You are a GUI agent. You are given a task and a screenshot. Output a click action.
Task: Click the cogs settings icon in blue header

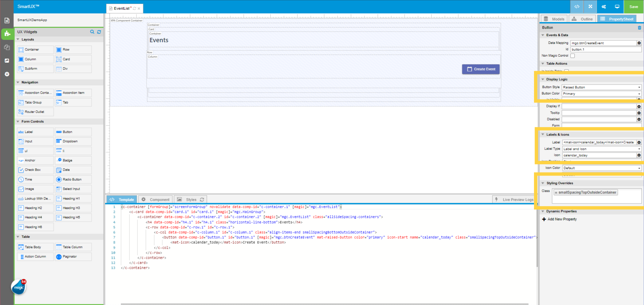603,7
